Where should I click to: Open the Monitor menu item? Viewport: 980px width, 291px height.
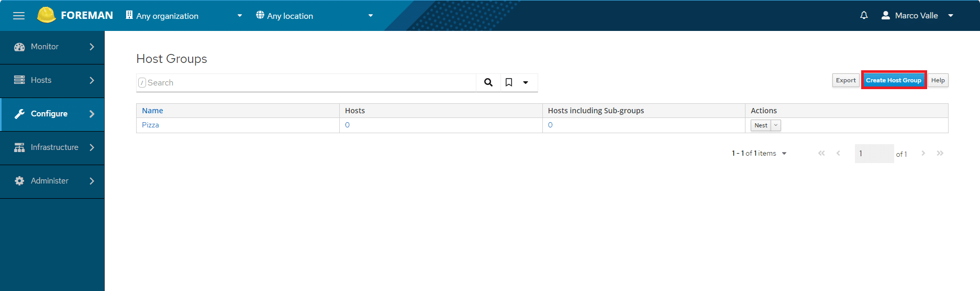pyautogui.click(x=52, y=47)
